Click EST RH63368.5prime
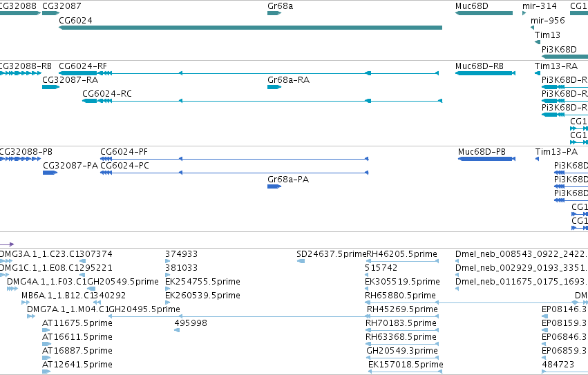The image size is (588, 375). [402, 344]
